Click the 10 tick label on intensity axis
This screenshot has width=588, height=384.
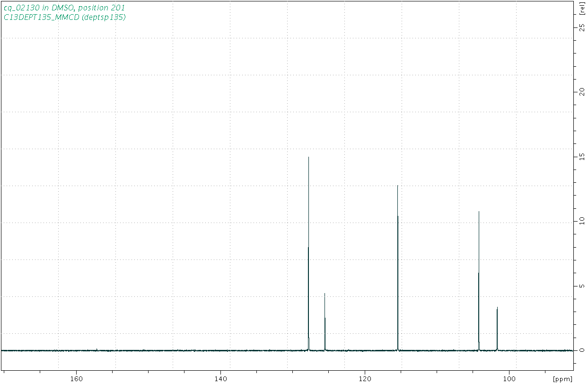pyautogui.click(x=581, y=221)
